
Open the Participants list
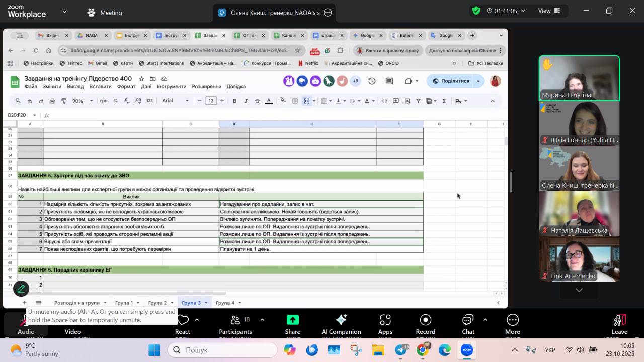point(235,320)
